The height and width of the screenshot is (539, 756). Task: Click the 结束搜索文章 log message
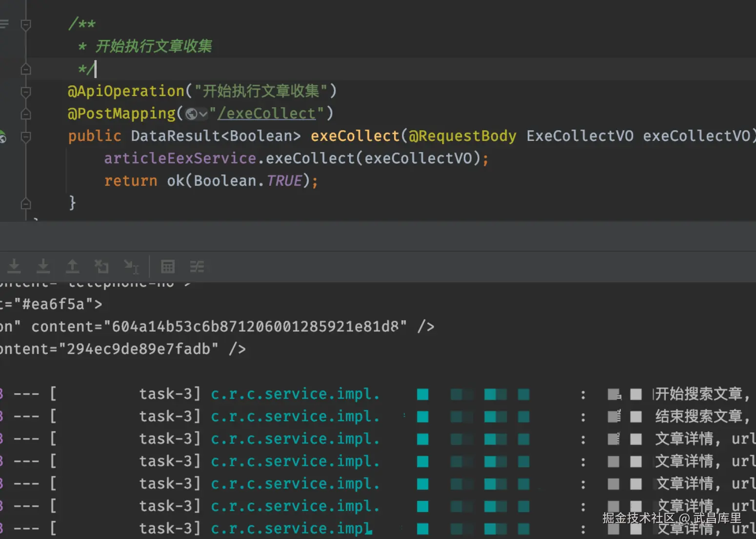pyautogui.click(x=698, y=416)
